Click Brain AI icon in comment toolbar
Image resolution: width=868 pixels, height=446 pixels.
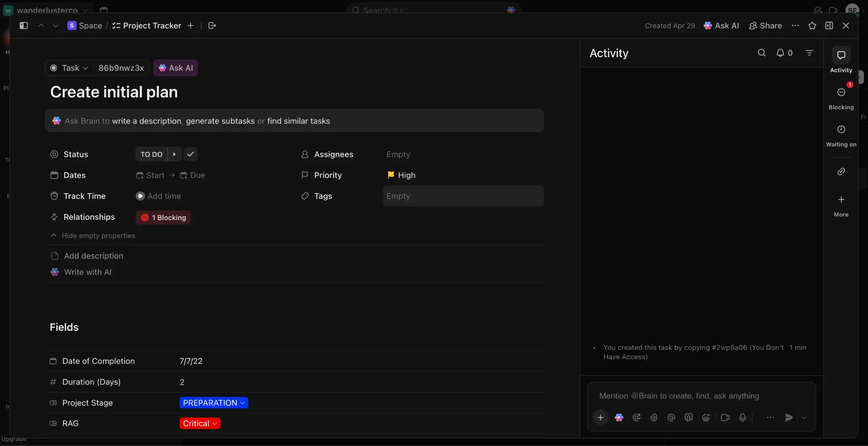pos(619,418)
